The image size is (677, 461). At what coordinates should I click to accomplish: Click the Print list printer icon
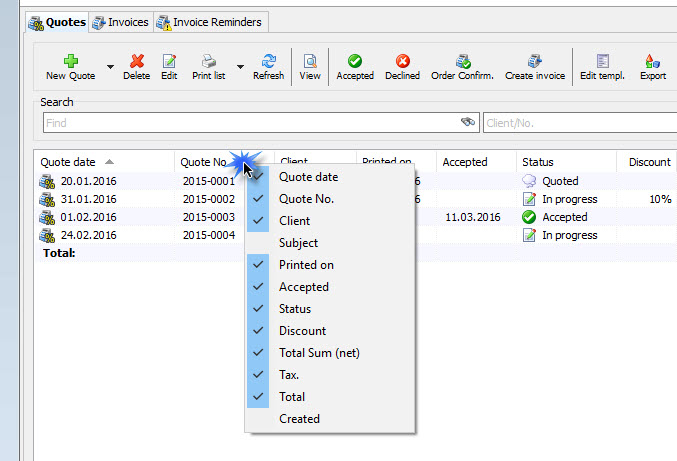(x=208, y=61)
